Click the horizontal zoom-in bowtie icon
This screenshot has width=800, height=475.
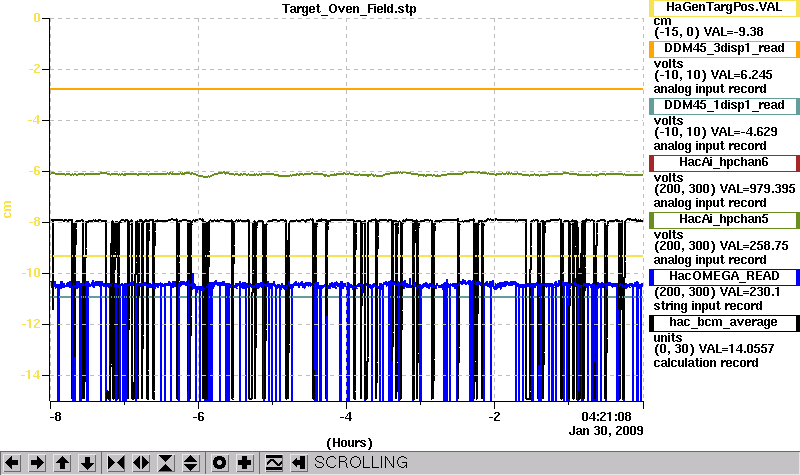(116, 463)
